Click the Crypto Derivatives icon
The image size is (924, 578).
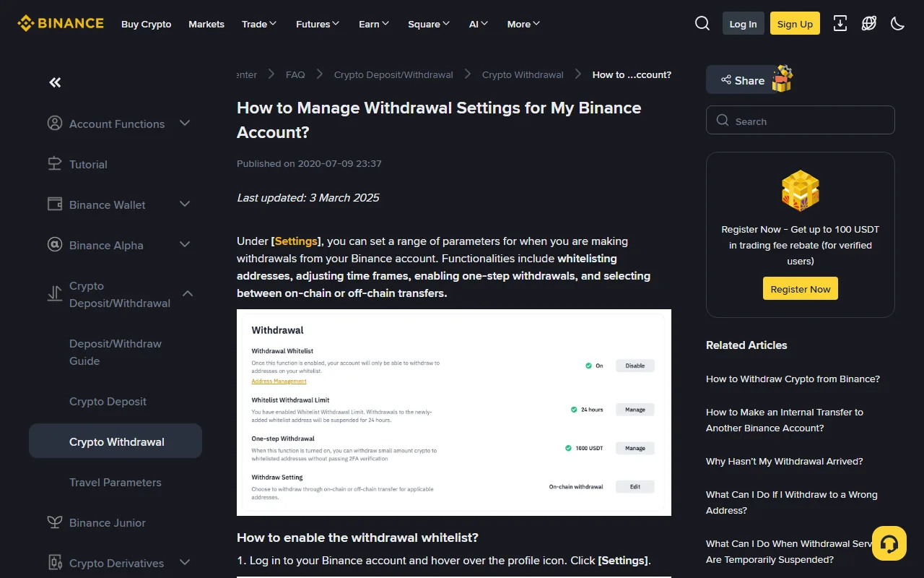[x=55, y=563]
